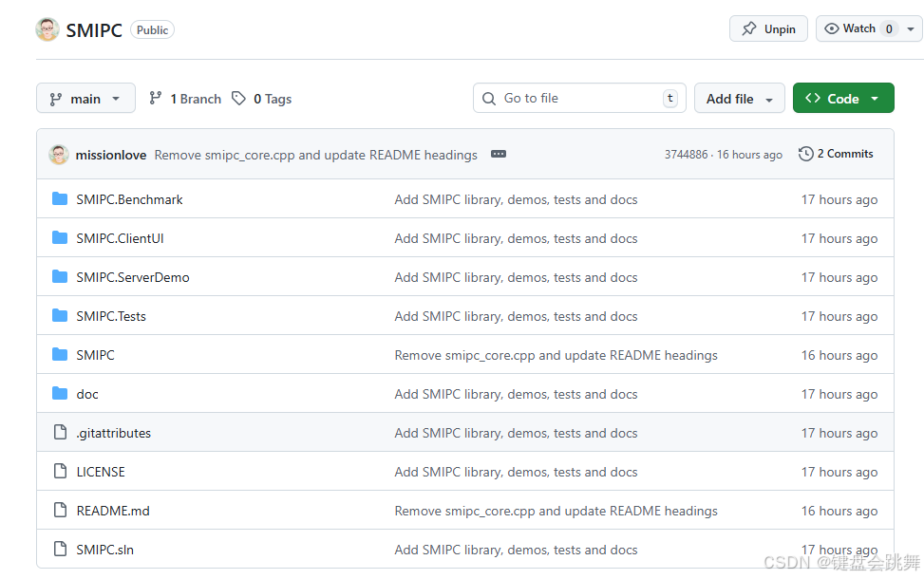Screen dimensions: 924x579
Task: Click the SMIPC.Benchmark folder icon
Action: point(60,199)
